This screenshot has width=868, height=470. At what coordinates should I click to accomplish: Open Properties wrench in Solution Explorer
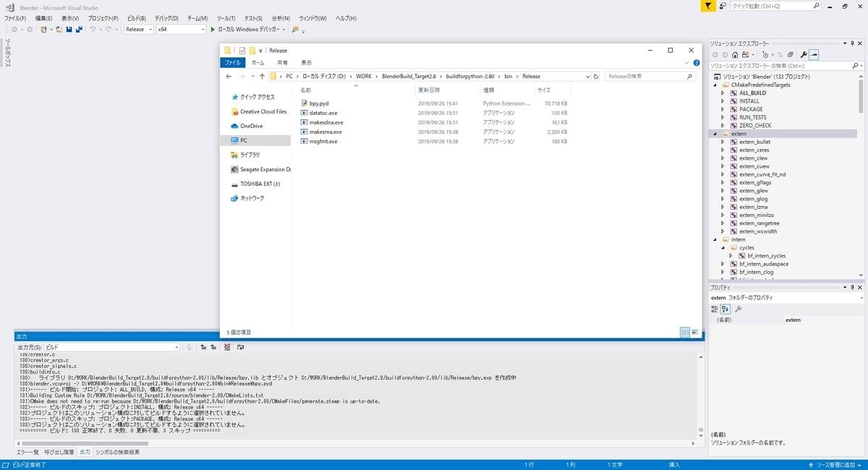[804, 54]
